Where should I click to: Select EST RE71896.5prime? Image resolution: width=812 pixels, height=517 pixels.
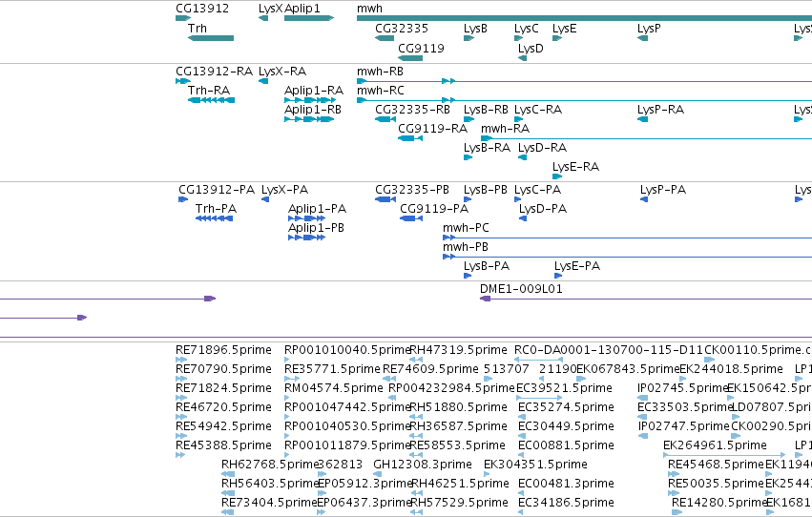point(223,350)
